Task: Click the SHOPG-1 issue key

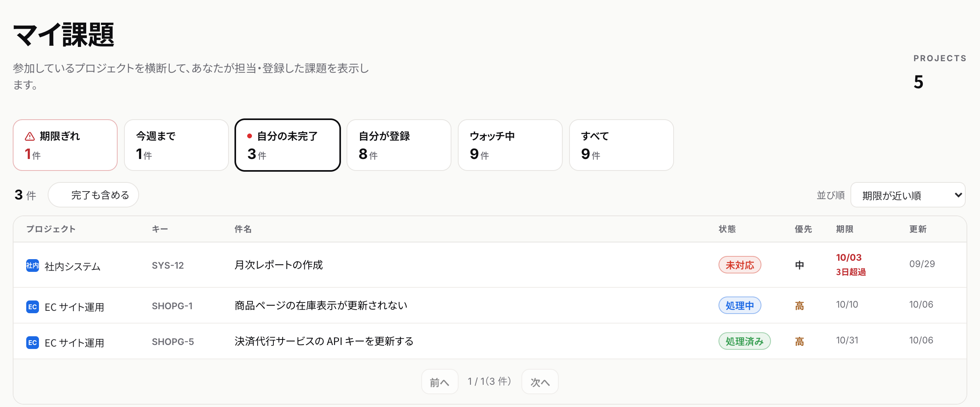Action: point(172,306)
